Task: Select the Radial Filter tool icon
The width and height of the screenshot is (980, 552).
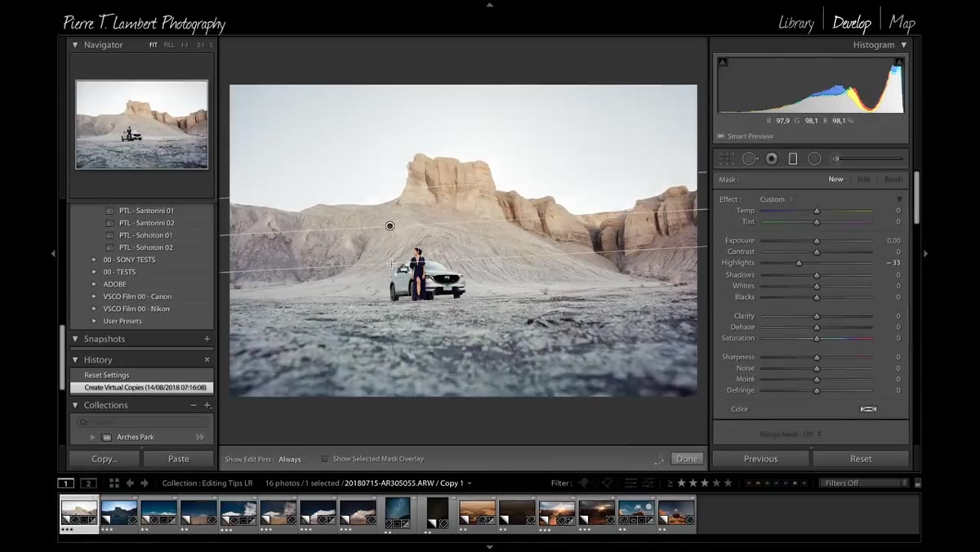Action: [814, 158]
